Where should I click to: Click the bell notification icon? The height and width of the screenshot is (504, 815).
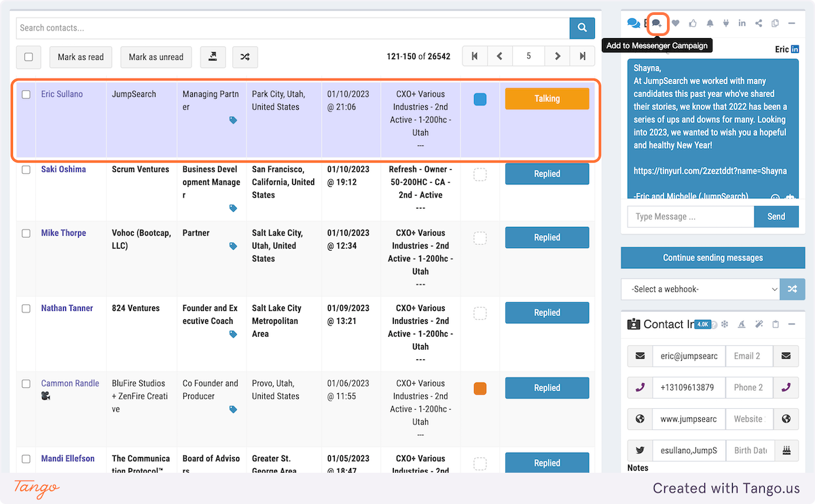710,23
